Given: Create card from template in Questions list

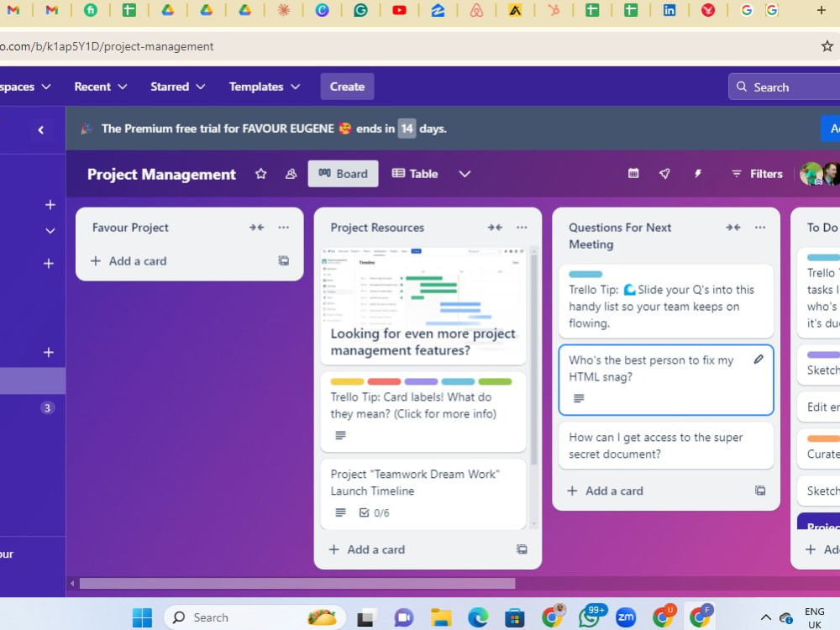Looking at the screenshot, I should (760, 491).
